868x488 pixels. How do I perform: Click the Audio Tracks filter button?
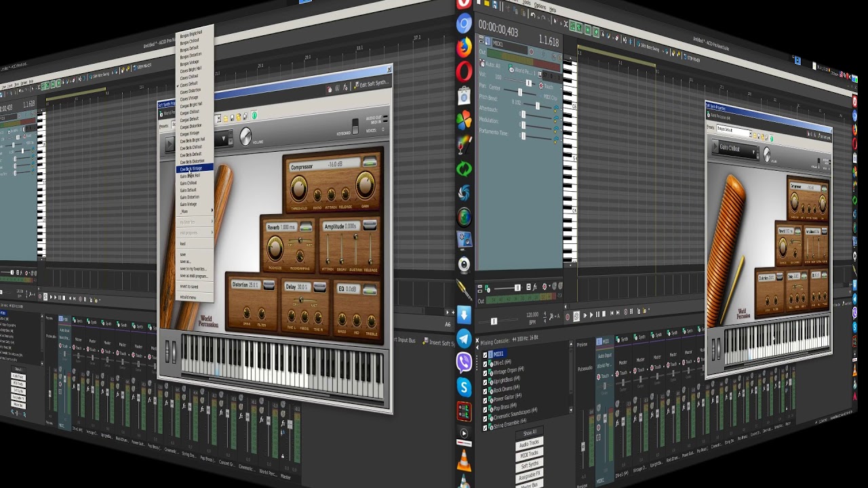[x=530, y=444]
